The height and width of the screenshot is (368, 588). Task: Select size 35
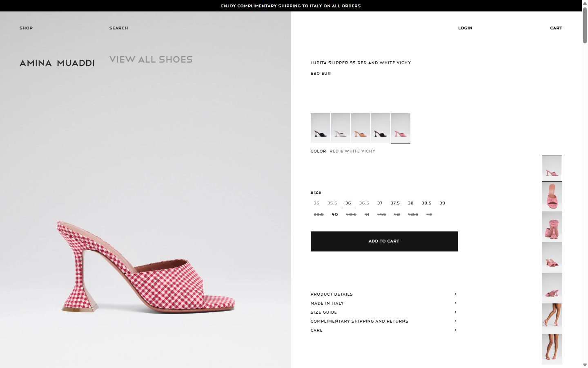click(x=316, y=203)
